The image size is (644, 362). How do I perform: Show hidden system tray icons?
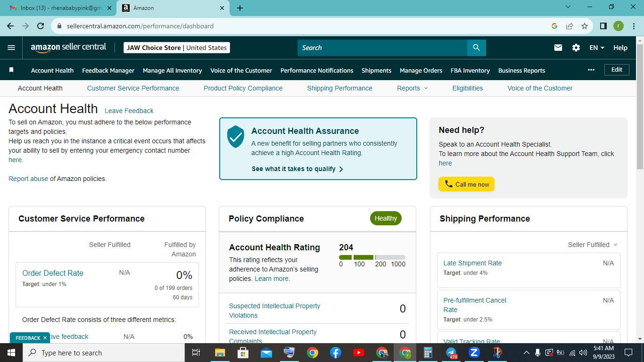(x=526, y=353)
